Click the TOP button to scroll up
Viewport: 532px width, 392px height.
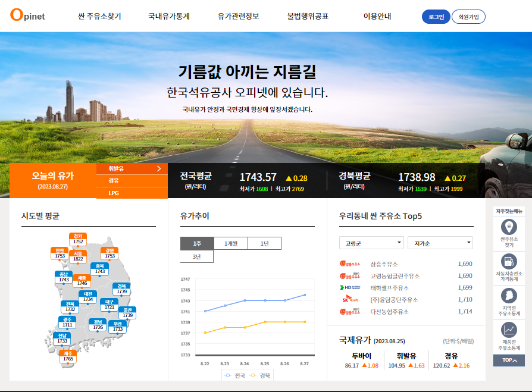tap(510, 360)
